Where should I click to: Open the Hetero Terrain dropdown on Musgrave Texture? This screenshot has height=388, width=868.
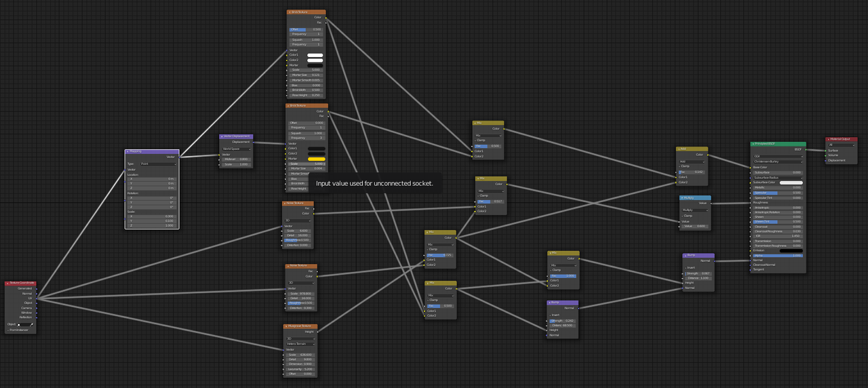click(300, 344)
